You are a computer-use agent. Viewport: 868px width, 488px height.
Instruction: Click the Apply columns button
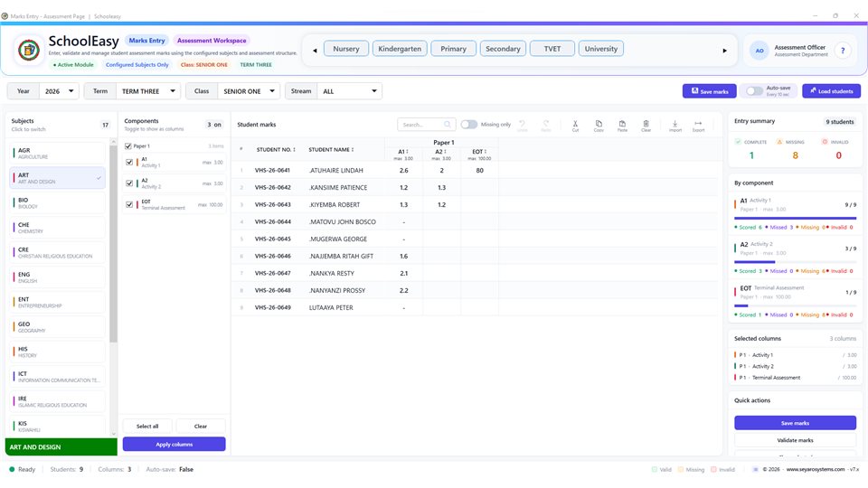(174, 445)
